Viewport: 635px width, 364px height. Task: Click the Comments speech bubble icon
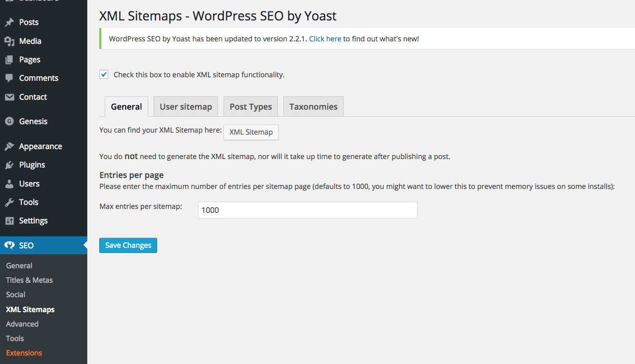pos(9,78)
